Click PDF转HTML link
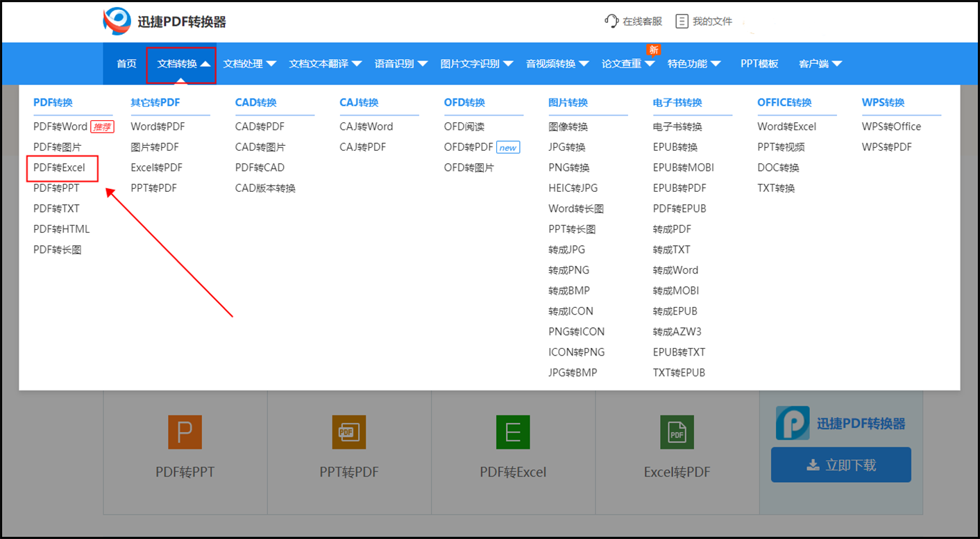 62,229
